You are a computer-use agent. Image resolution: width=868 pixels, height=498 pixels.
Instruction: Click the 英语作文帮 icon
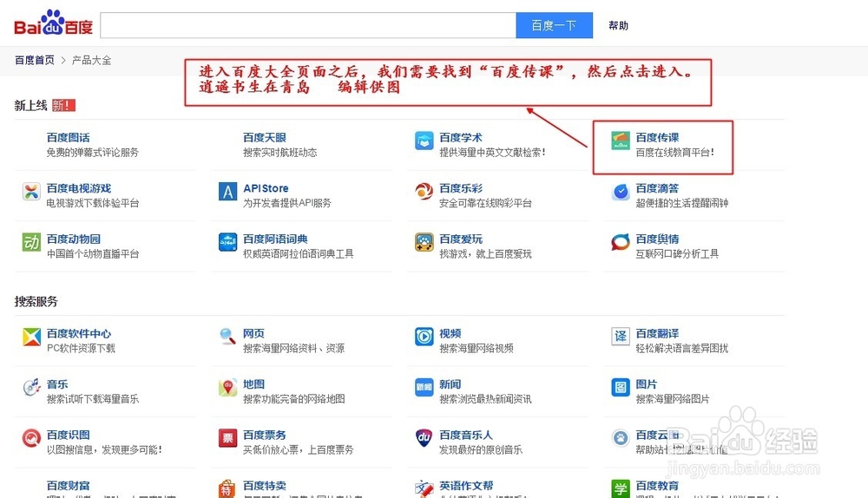coord(424,488)
